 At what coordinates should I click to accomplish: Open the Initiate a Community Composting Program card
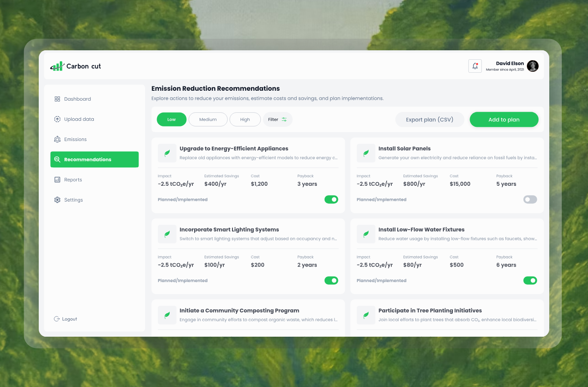pos(239,311)
